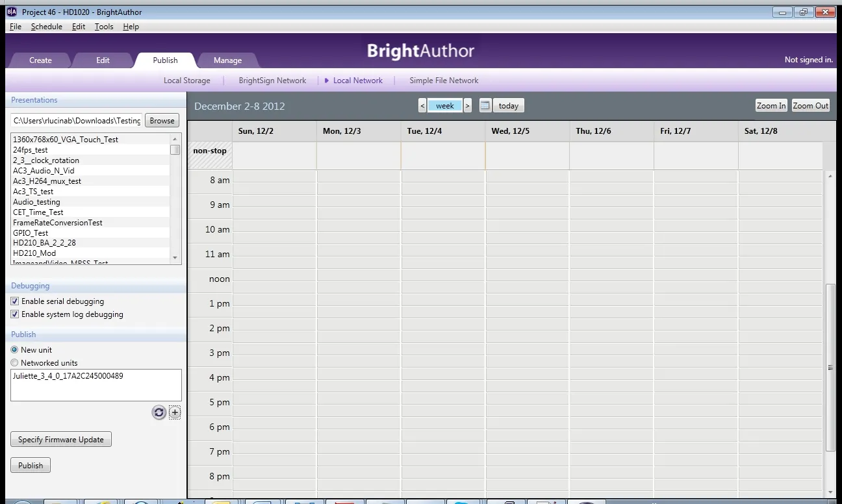Toggle Enable system log debugging
The image size is (842, 504).
point(15,314)
